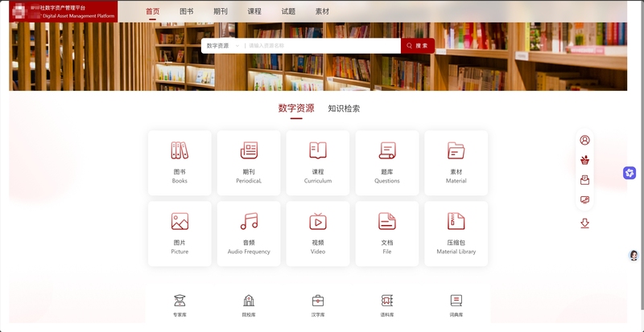Click the download arrow icon in side toolbar
644x332 pixels.
click(x=585, y=223)
